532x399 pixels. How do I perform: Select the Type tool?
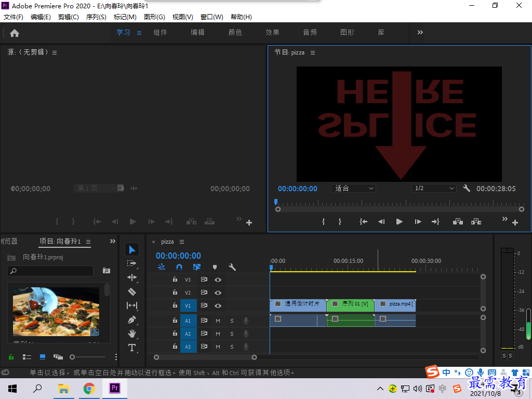pyautogui.click(x=131, y=348)
